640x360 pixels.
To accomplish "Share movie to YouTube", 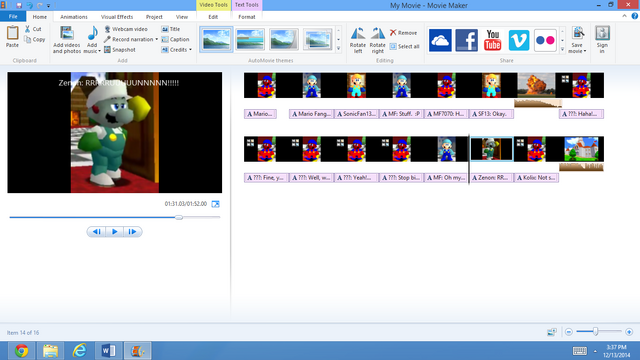I will point(493,40).
